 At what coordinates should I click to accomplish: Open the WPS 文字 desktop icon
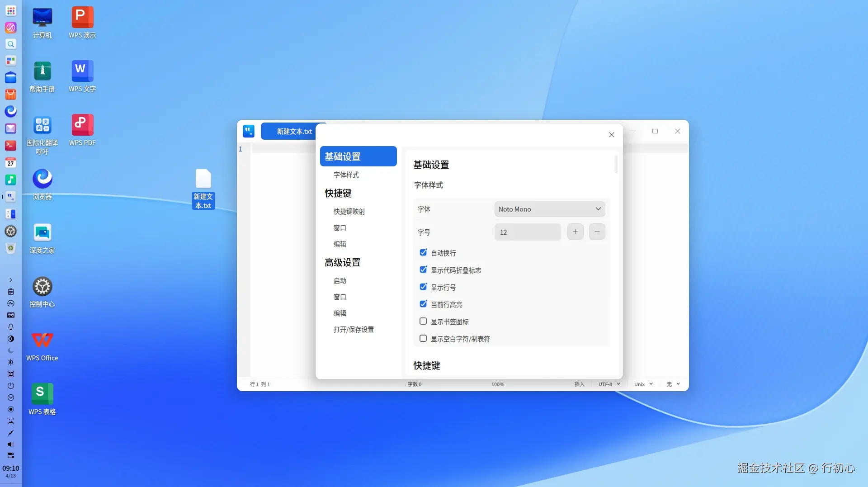(x=82, y=76)
